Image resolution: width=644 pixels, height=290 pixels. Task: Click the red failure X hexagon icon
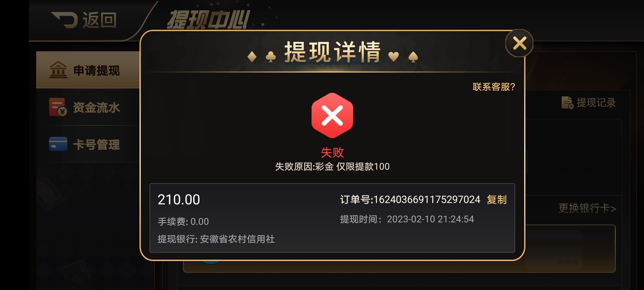coord(332,115)
